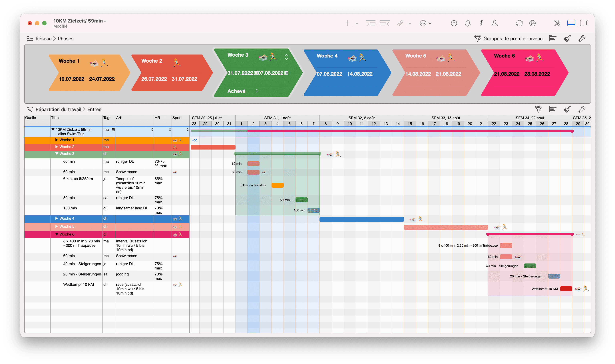The height and width of the screenshot is (364, 615).
Task: Add a new item with the plus button
Action: coord(347,23)
